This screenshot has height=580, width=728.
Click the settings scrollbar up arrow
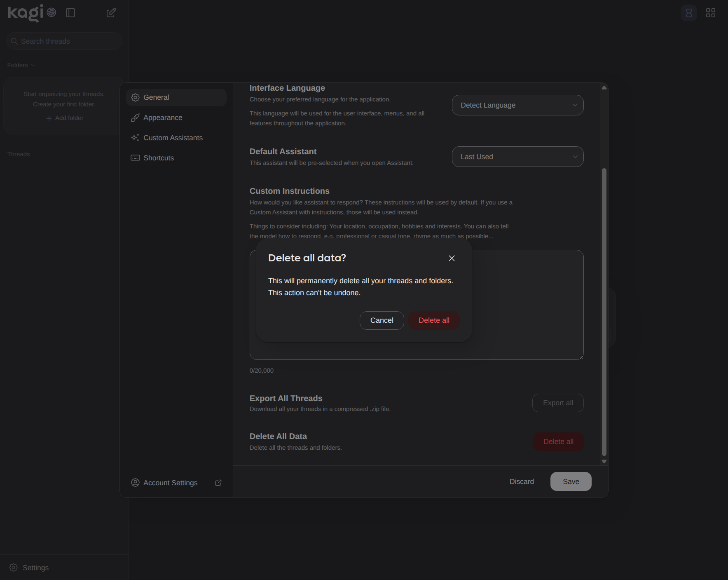(604, 87)
